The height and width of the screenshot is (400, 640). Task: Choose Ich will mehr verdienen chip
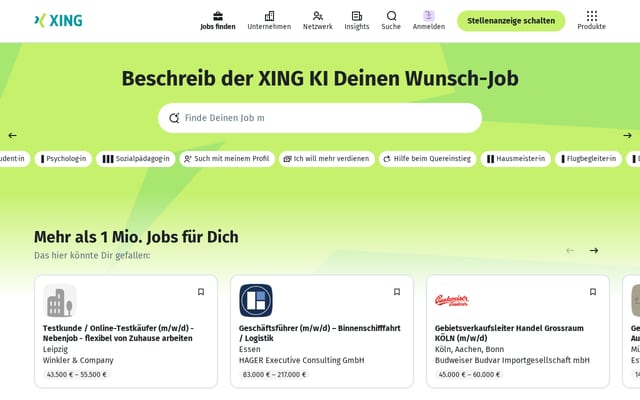pyautogui.click(x=327, y=159)
